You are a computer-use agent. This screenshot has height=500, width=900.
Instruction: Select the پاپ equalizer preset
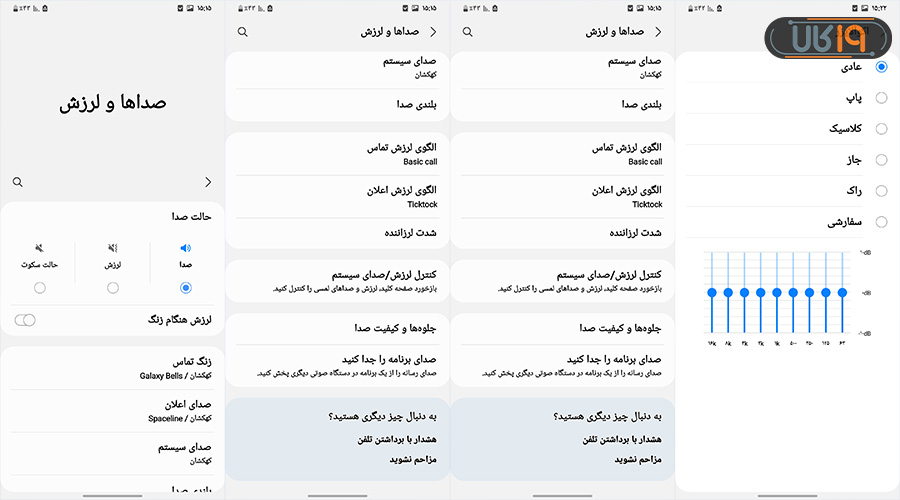coord(881,98)
